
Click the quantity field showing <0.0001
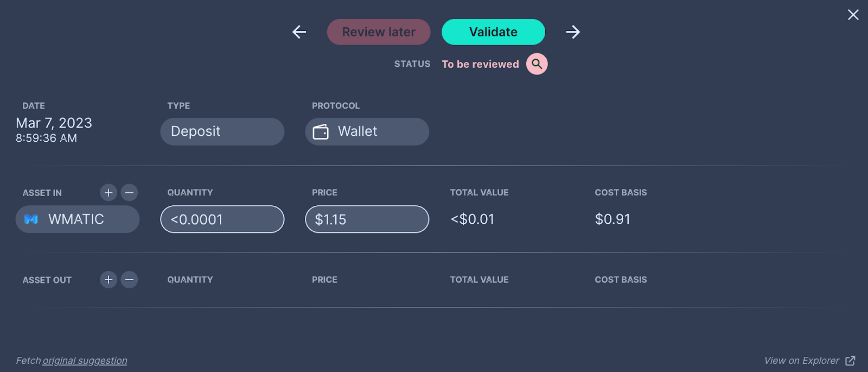pos(222,219)
